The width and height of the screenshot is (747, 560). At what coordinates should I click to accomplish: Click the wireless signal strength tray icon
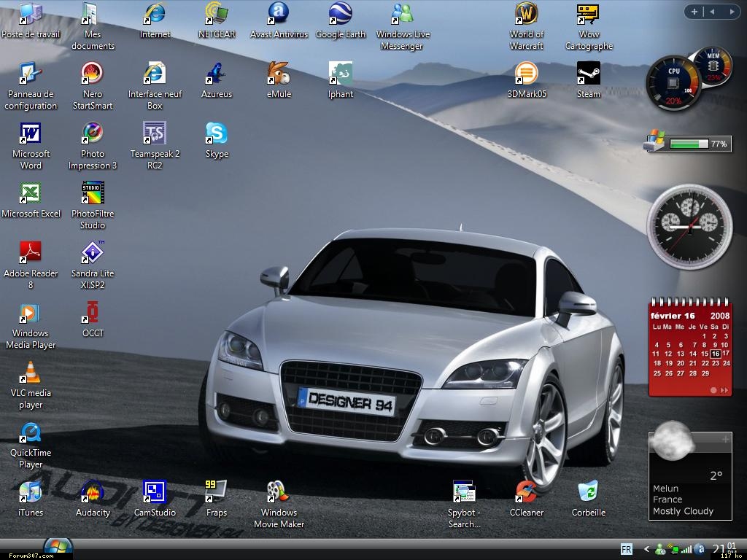tap(686, 550)
